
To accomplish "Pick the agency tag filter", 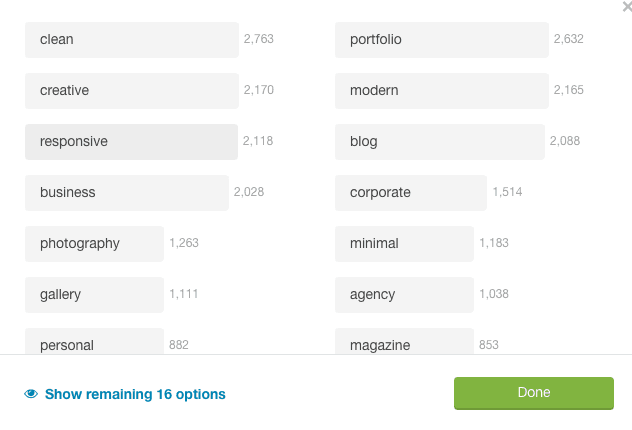I will click(404, 295).
